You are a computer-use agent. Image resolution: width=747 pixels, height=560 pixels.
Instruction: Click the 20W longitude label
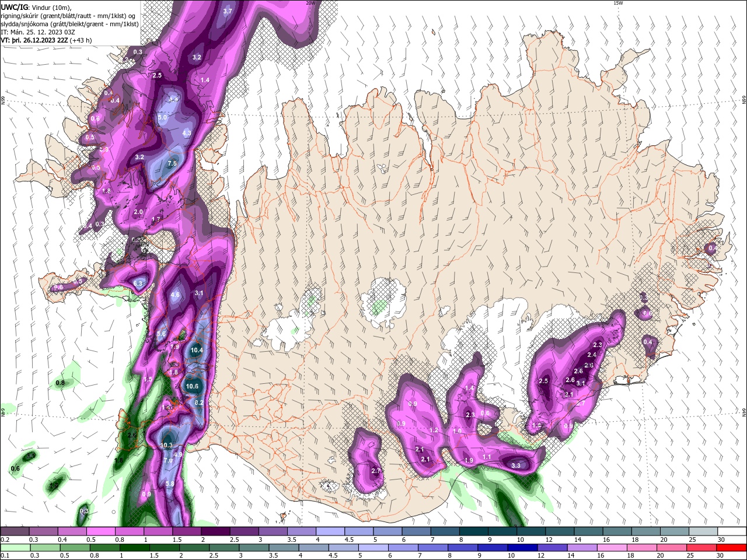coord(310,3)
